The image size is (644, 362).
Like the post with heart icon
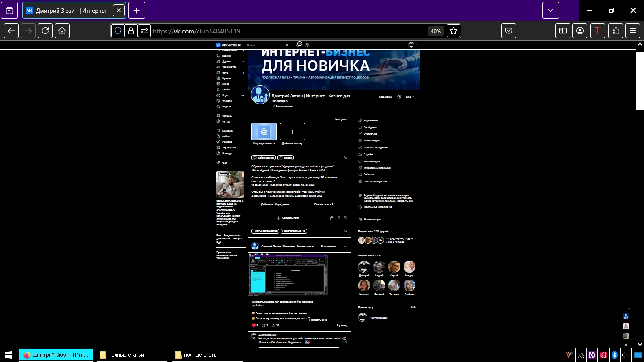253,325
